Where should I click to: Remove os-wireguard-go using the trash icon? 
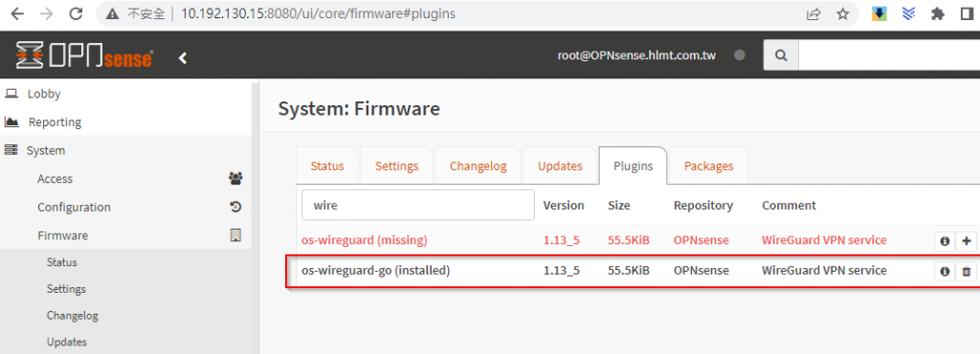tap(967, 271)
